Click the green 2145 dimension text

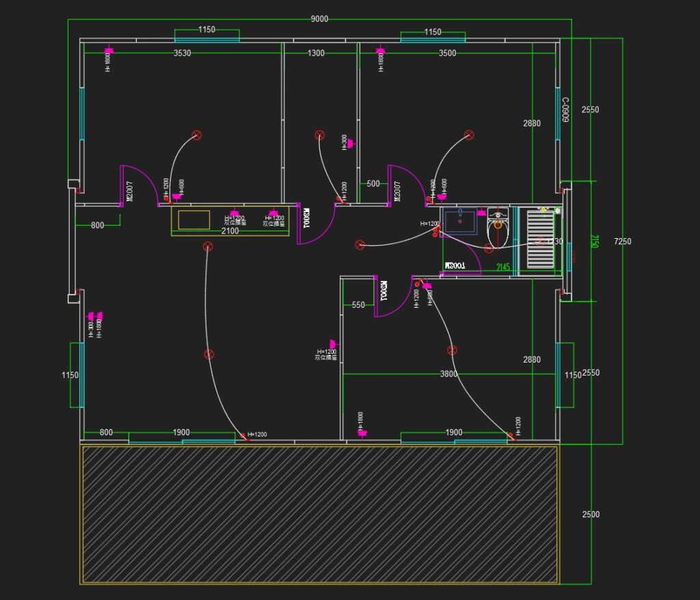(x=503, y=268)
